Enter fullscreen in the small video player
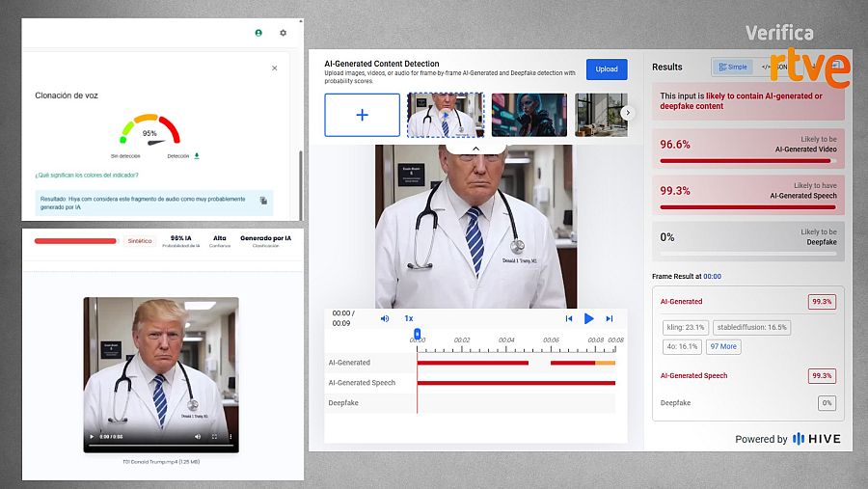This screenshot has height=489, width=868. [x=215, y=436]
